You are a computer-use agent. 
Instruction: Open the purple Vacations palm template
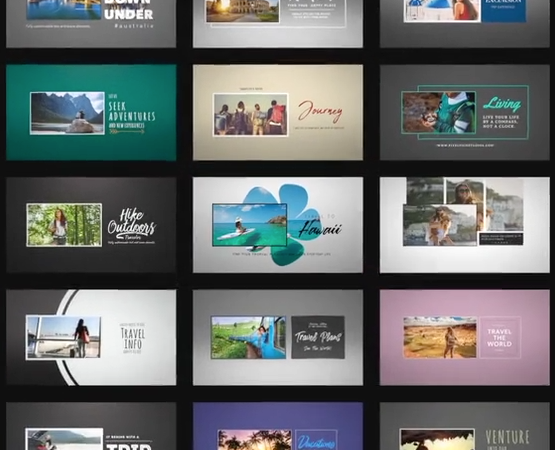pos(278,426)
